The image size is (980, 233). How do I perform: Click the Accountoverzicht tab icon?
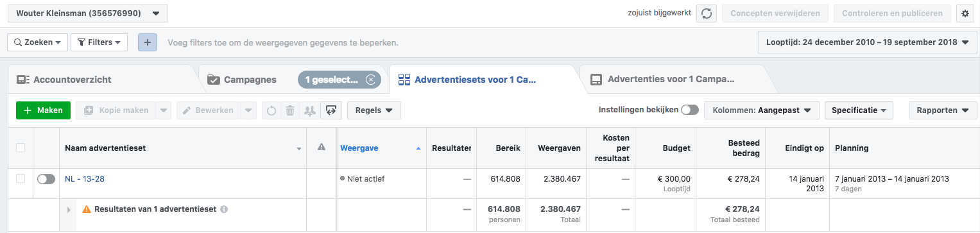coord(23,80)
